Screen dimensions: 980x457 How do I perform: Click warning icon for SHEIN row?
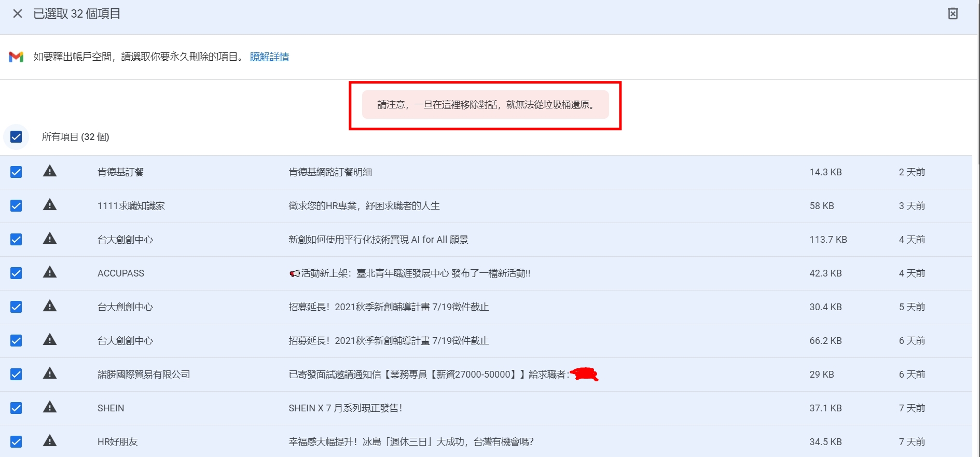[x=50, y=407]
